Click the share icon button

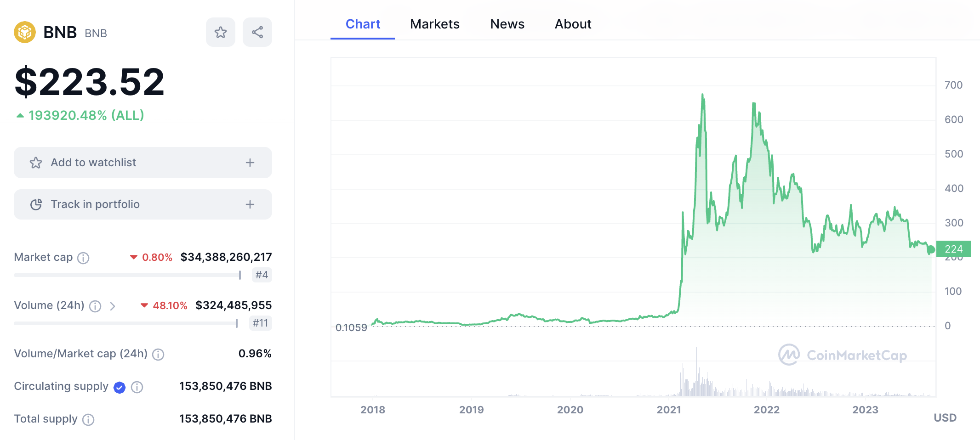(x=257, y=32)
